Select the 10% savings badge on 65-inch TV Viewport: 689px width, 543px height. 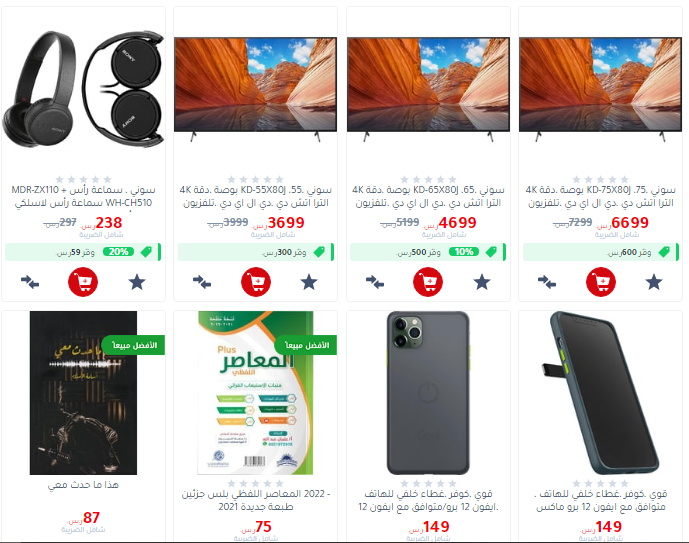[x=464, y=252]
